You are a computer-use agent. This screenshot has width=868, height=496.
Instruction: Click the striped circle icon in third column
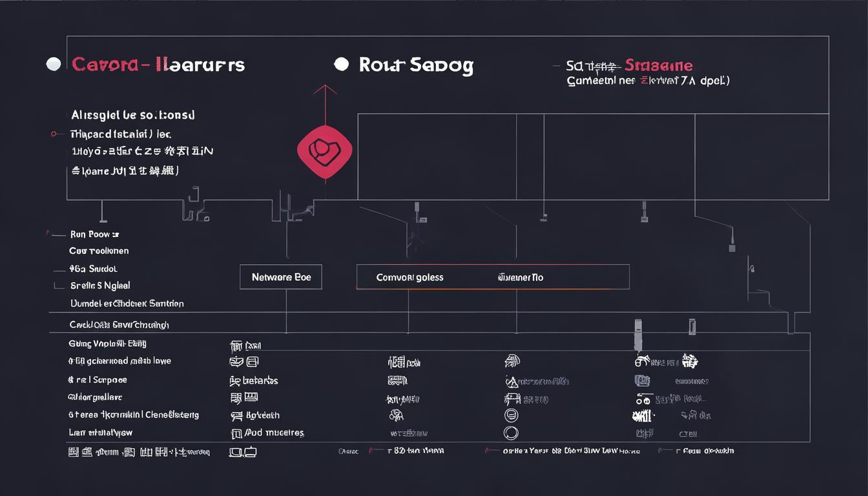point(511,415)
